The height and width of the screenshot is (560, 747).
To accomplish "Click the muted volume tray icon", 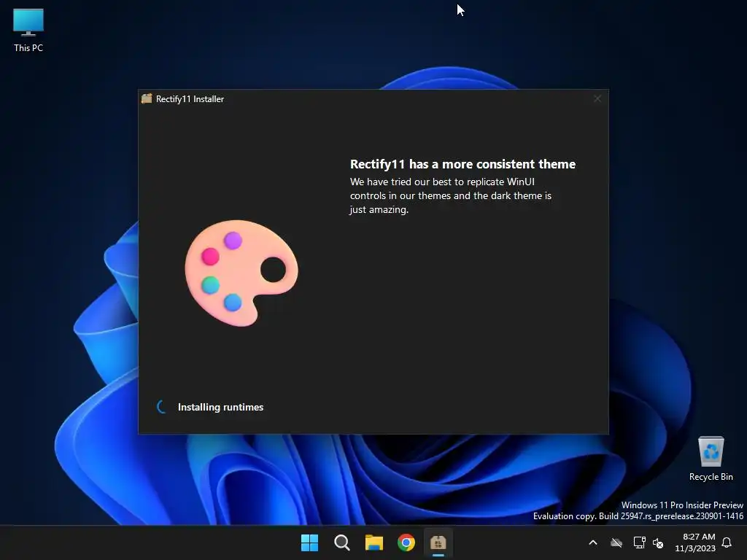I will tap(658, 542).
